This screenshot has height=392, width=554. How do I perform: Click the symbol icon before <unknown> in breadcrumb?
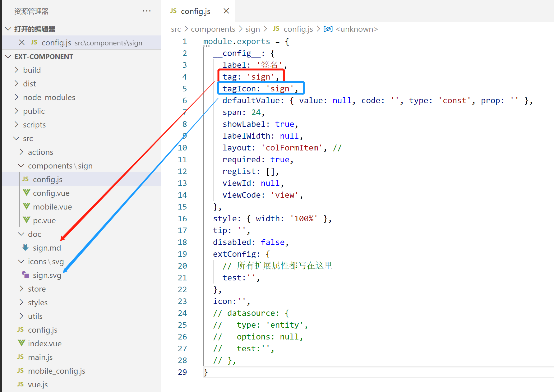coord(328,29)
